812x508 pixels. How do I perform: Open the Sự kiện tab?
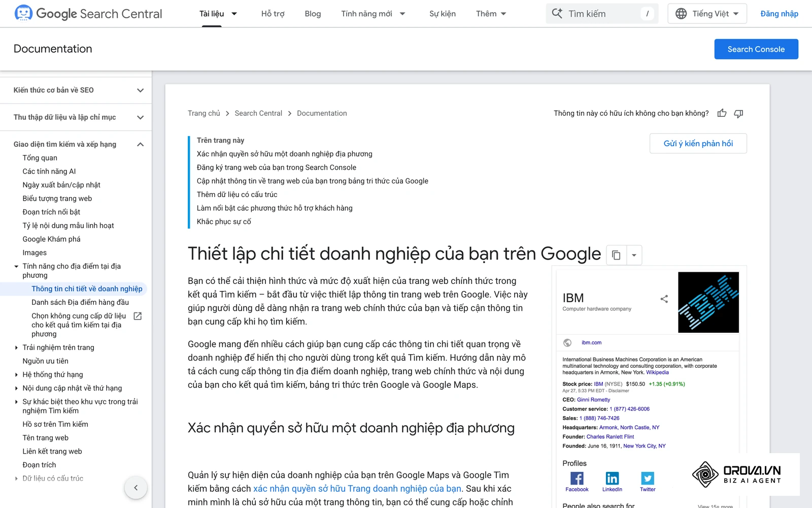click(443, 14)
